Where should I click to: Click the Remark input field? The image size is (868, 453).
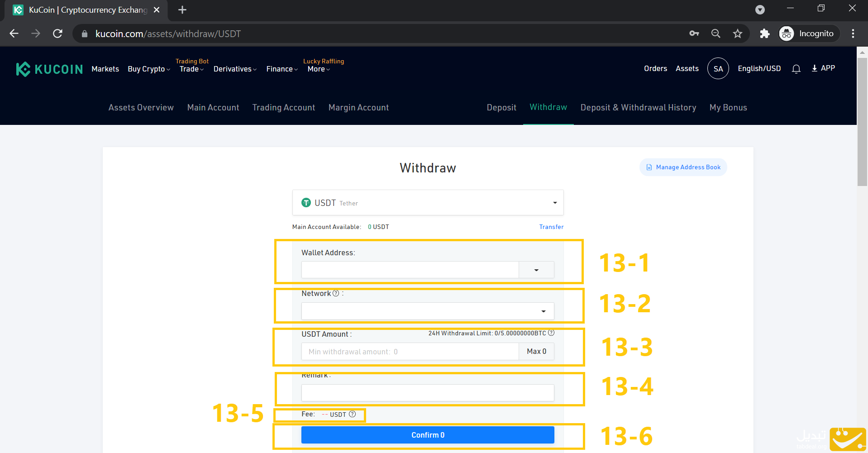click(x=428, y=393)
